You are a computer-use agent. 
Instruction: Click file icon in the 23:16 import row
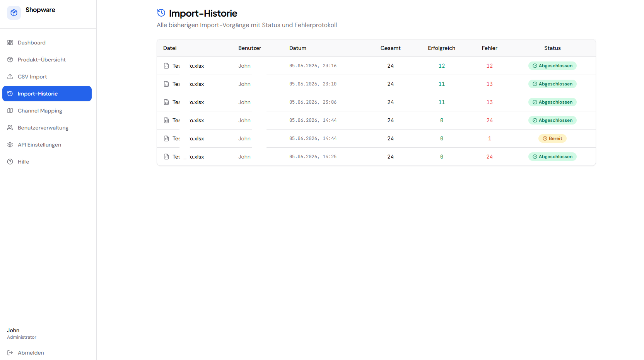coord(166,66)
